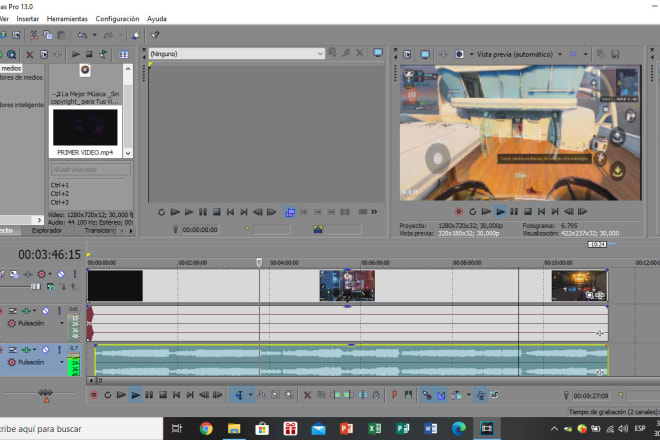The height and width of the screenshot is (440, 660).
Task: Click the Envelope Edit tool icon
Action: [261, 395]
